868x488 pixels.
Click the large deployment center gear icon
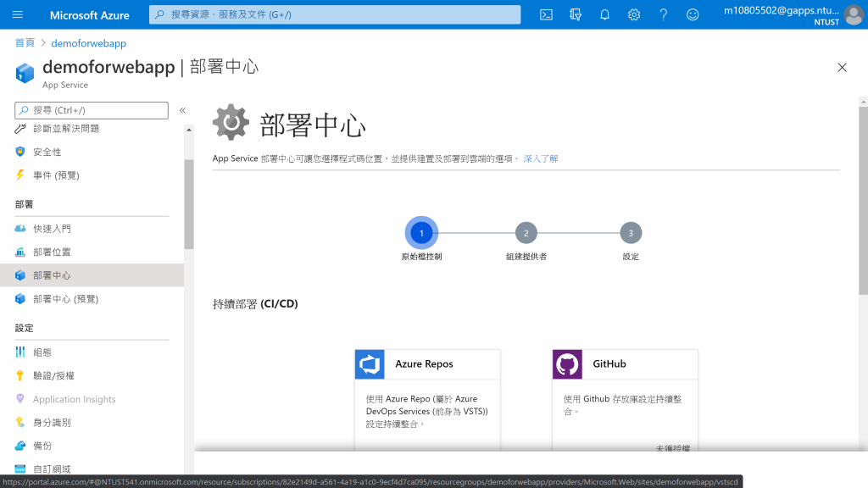tap(231, 122)
